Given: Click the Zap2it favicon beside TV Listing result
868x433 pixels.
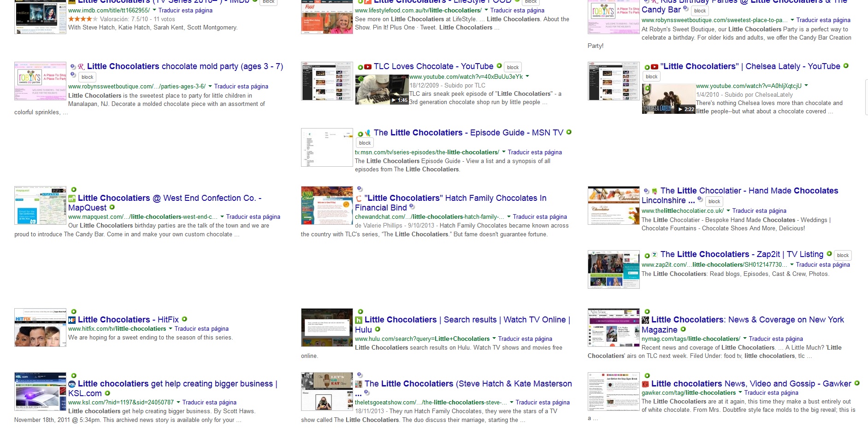Looking at the screenshot, I should (x=655, y=255).
